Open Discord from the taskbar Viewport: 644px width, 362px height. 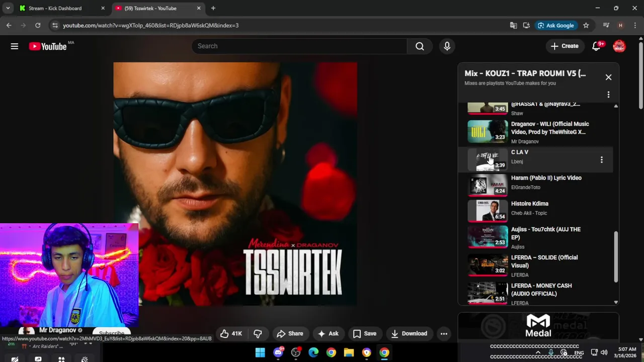pyautogui.click(x=278, y=352)
